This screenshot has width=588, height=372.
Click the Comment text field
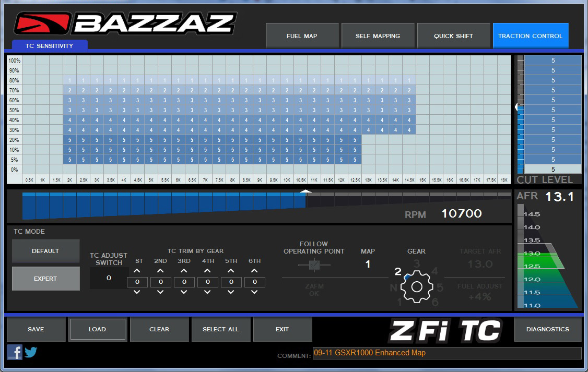point(446,353)
